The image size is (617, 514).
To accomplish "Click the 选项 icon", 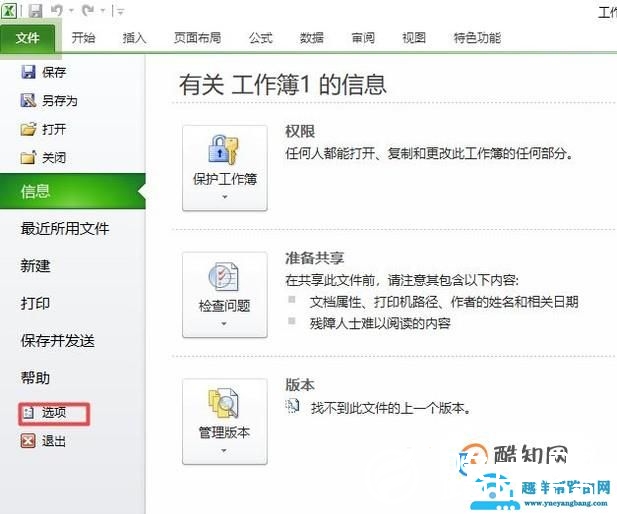I will pos(28,413).
